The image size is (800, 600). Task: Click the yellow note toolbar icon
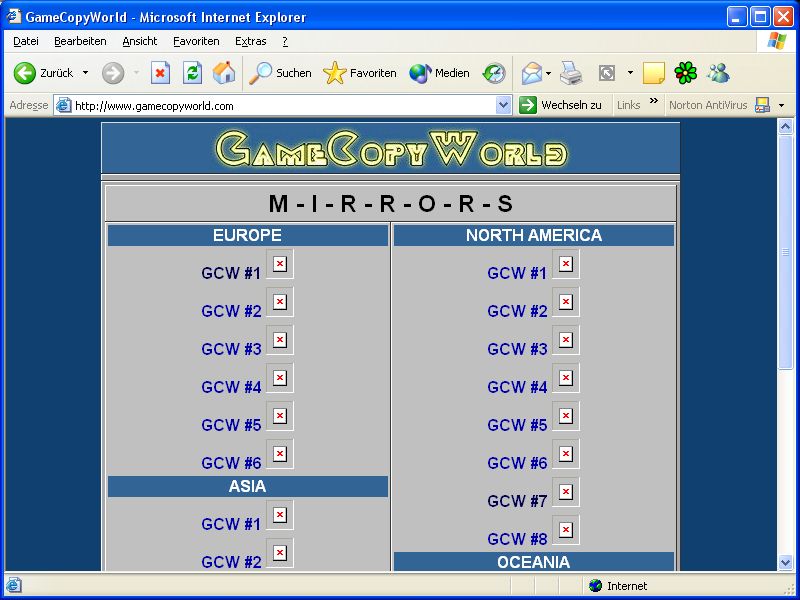(654, 73)
